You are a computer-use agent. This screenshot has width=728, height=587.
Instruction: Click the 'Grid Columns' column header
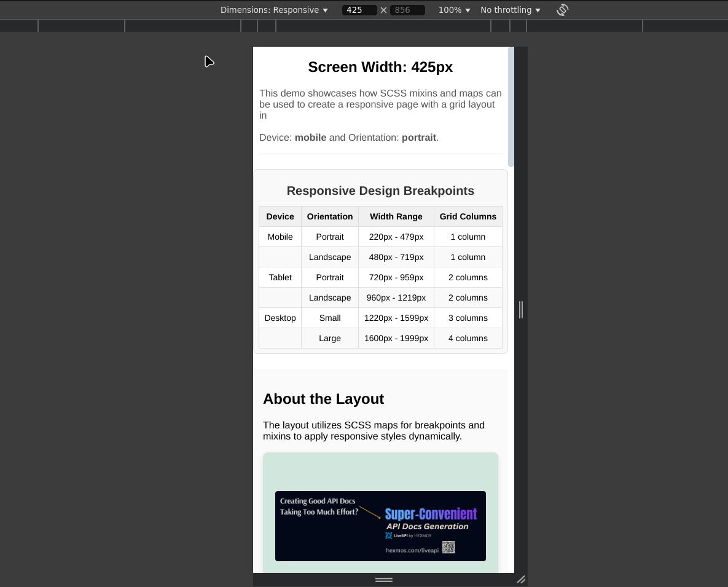[468, 216]
